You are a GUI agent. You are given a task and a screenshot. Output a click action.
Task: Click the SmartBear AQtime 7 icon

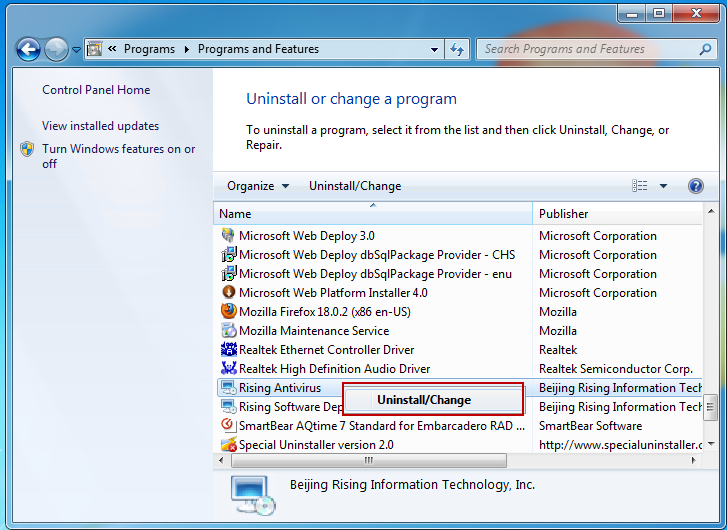[228, 425]
